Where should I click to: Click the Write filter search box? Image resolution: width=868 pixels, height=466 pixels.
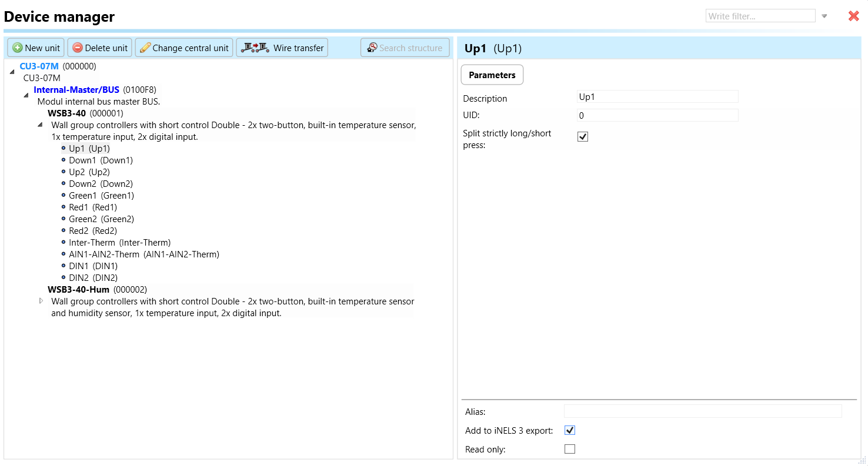click(x=760, y=16)
